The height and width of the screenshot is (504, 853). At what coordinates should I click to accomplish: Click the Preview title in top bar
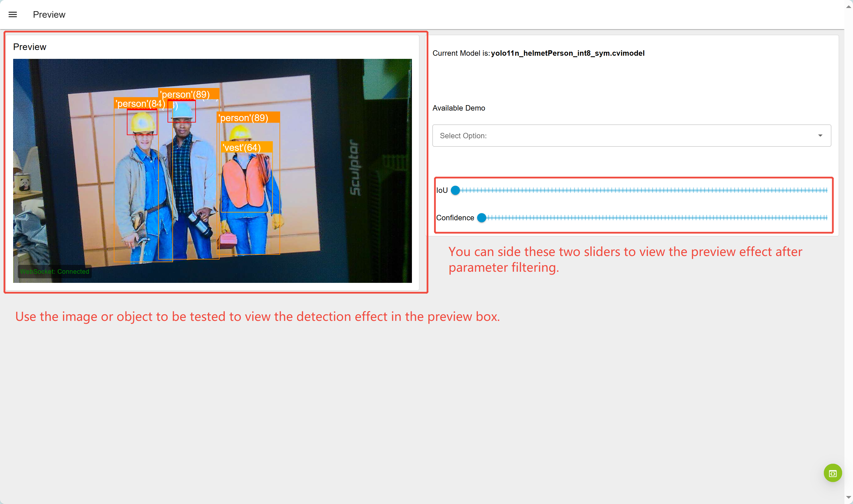pos(49,15)
